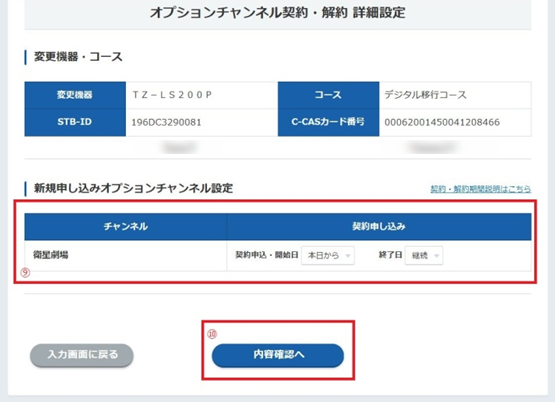Click the 契約申し込み column header
Image resolution: width=555 pixels, height=402 pixels.
[379, 226]
